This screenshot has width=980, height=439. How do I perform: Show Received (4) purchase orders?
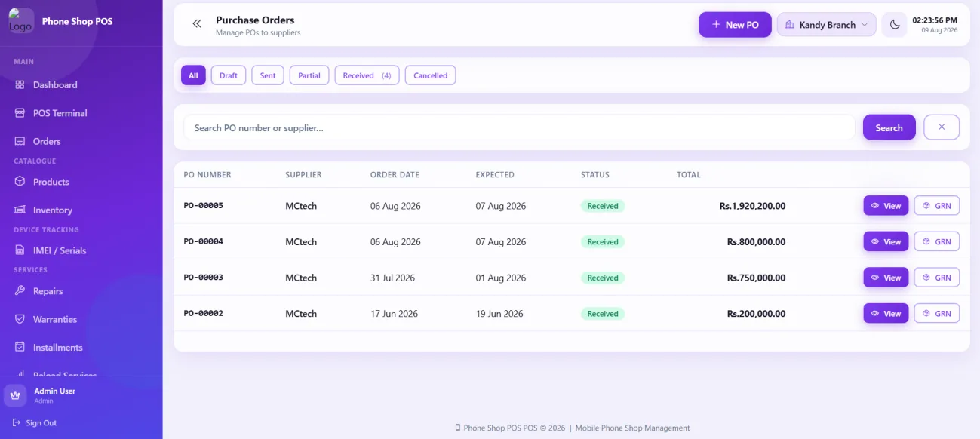point(367,75)
